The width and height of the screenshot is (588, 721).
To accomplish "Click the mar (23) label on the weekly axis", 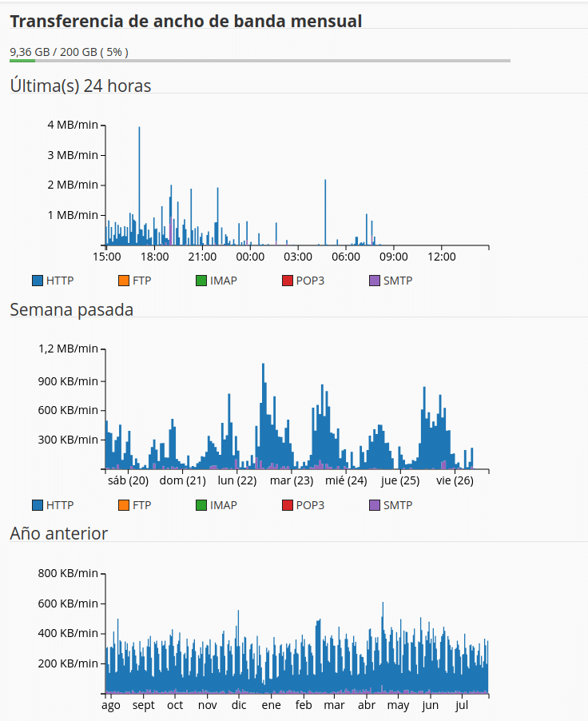I will tap(292, 480).
